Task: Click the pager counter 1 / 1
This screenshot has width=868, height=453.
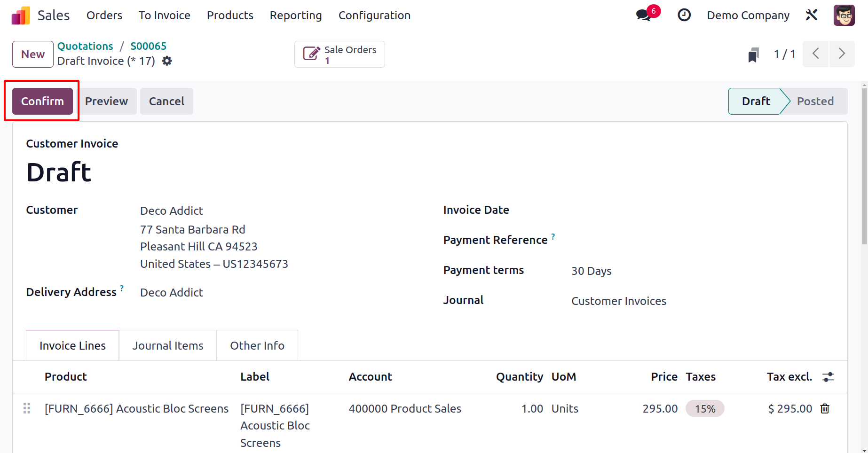Action: tap(784, 55)
